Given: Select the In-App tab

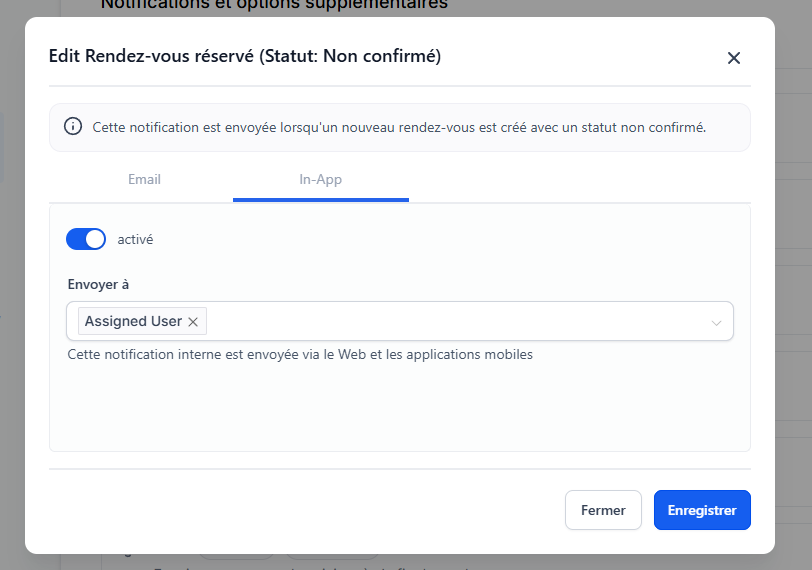Looking at the screenshot, I should tap(321, 180).
